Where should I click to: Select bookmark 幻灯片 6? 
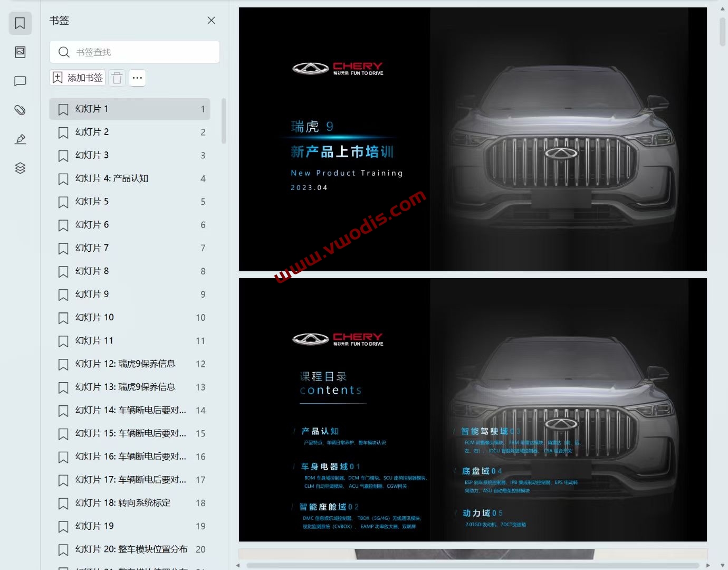tap(130, 225)
